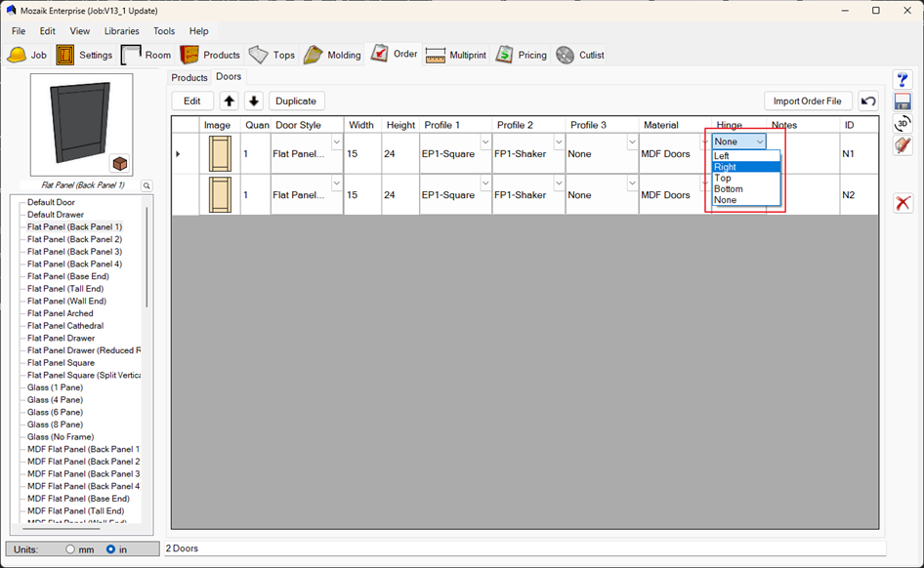Open the Pricing toolbar item
The width and height of the screenshot is (924, 568).
(522, 55)
